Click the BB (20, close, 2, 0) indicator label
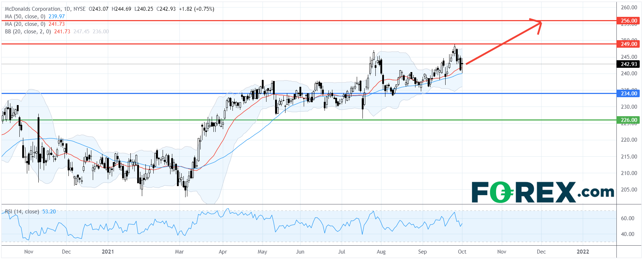Image resolution: width=644 pixels, height=260 pixels. pyautogui.click(x=28, y=32)
